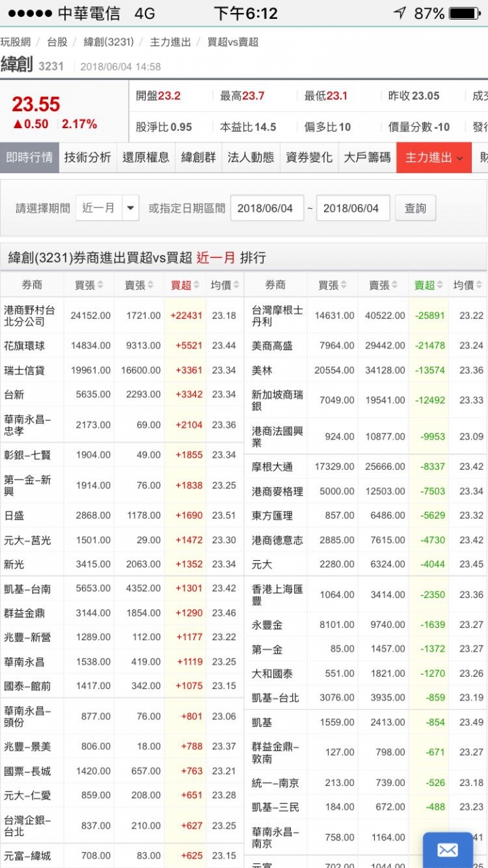Select broker 凱基-台南
488x868 pixels.
27,589
